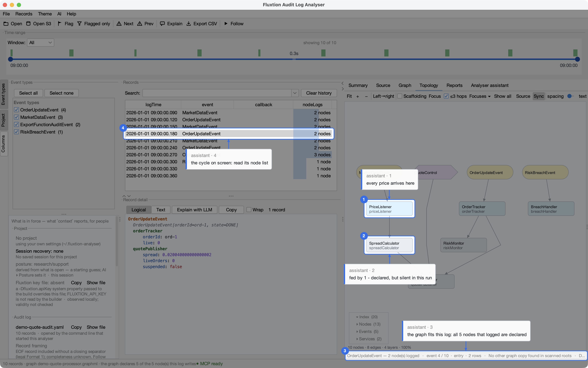The height and width of the screenshot is (368, 588).
Task: Open the Records menu
Action: [24, 14]
